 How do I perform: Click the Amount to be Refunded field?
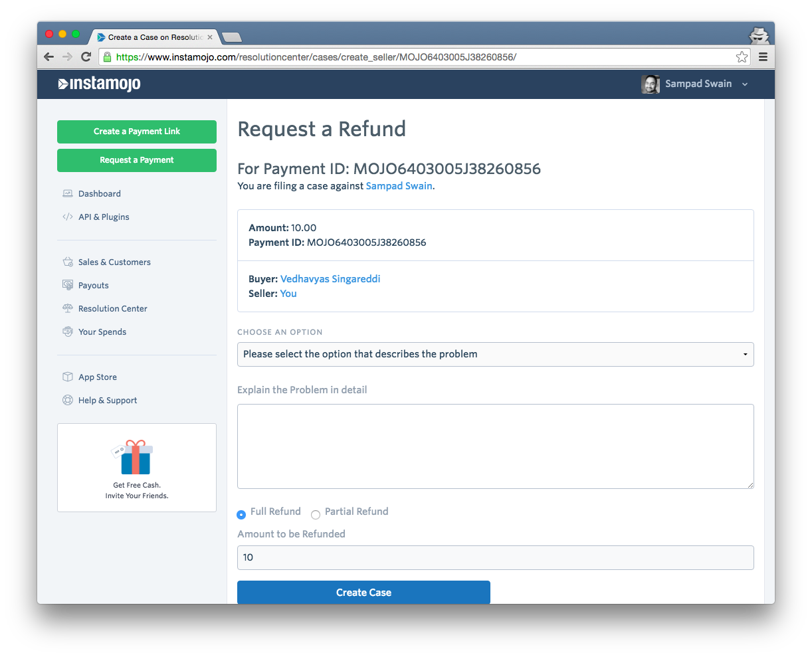(x=496, y=557)
